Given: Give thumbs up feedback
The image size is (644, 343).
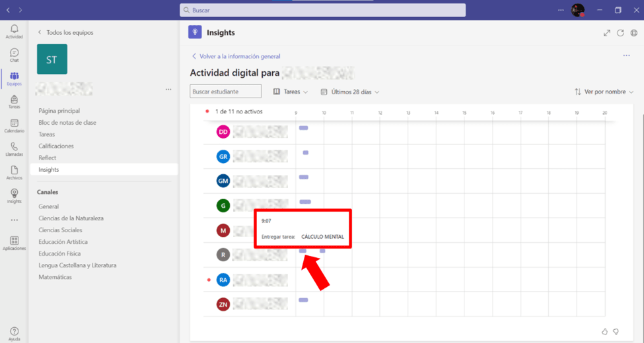Looking at the screenshot, I should (x=604, y=332).
